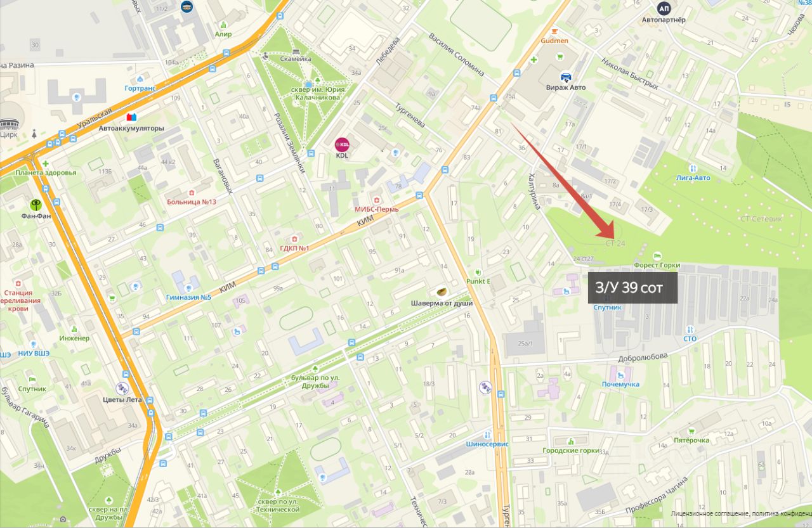Image resolution: width=812 pixels, height=528 pixels.
Task: Click the Цирк building icon
Action: tap(10, 124)
